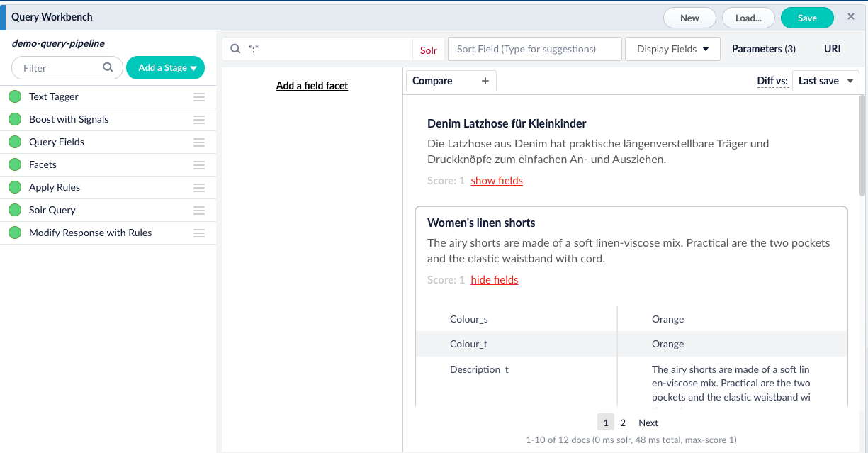
Task: Click the results vertical scrollbar
Action: pyautogui.click(x=862, y=145)
